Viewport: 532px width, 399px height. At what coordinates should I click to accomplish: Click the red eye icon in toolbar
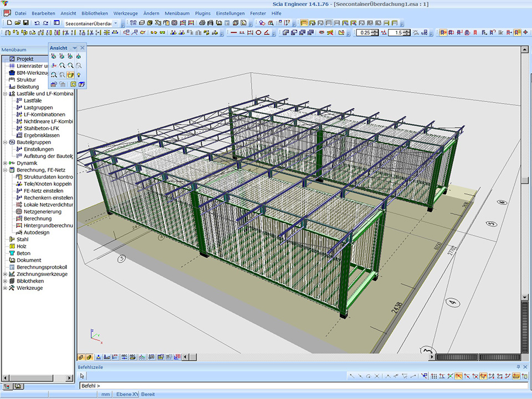coord(321,33)
